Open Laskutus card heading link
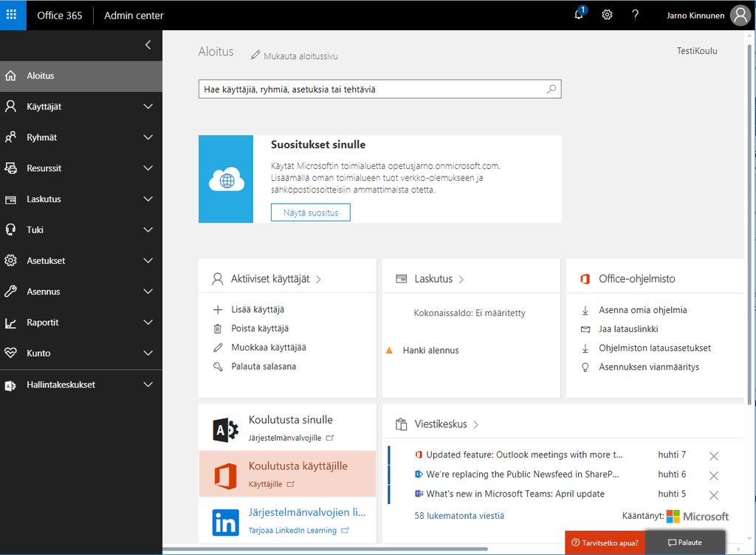The image size is (756, 555). (x=433, y=279)
